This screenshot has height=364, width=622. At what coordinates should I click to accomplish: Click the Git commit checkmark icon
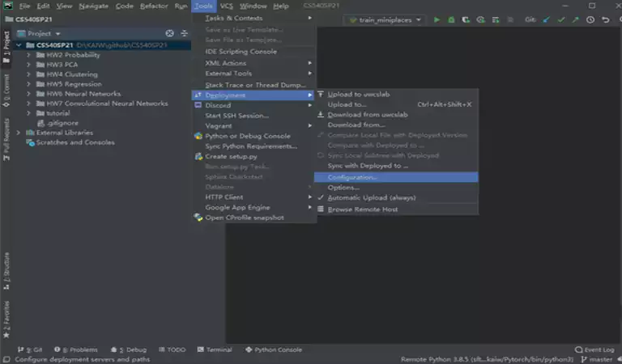(561, 19)
